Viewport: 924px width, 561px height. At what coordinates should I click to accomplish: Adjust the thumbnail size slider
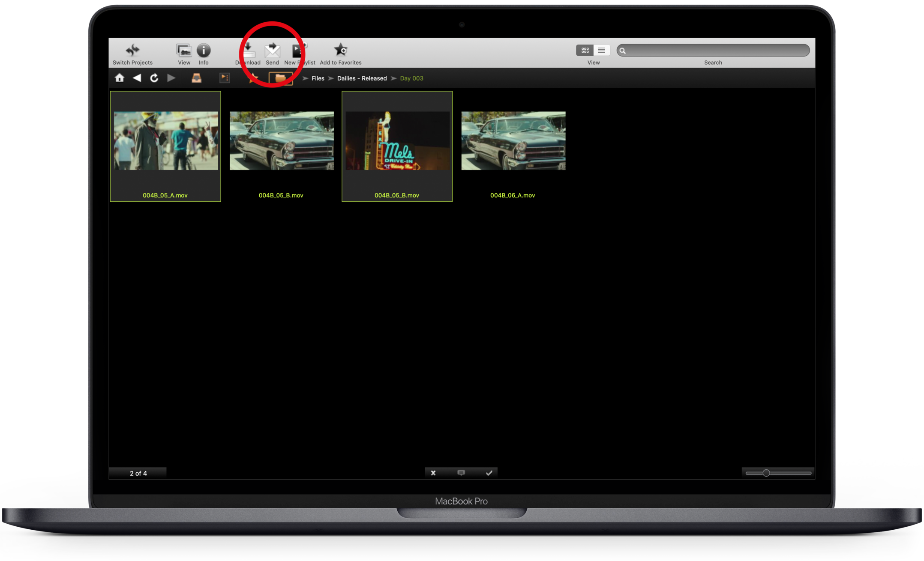(x=766, y=473)
